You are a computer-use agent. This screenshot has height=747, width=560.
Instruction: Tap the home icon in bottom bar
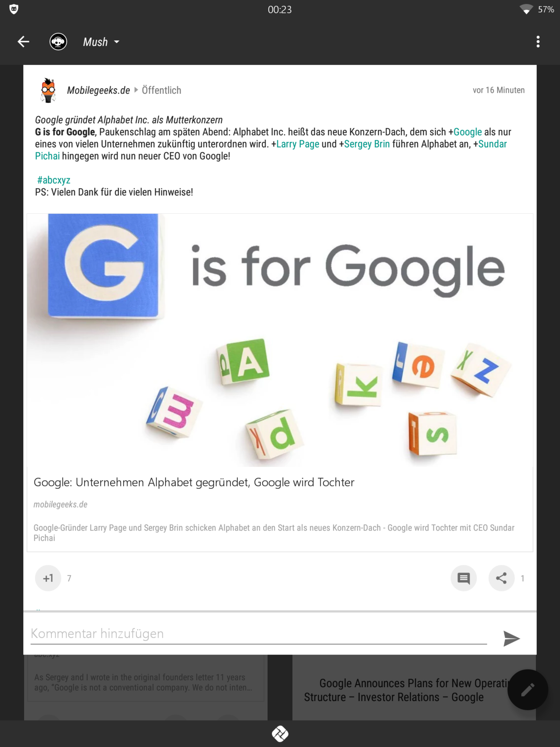280,734
